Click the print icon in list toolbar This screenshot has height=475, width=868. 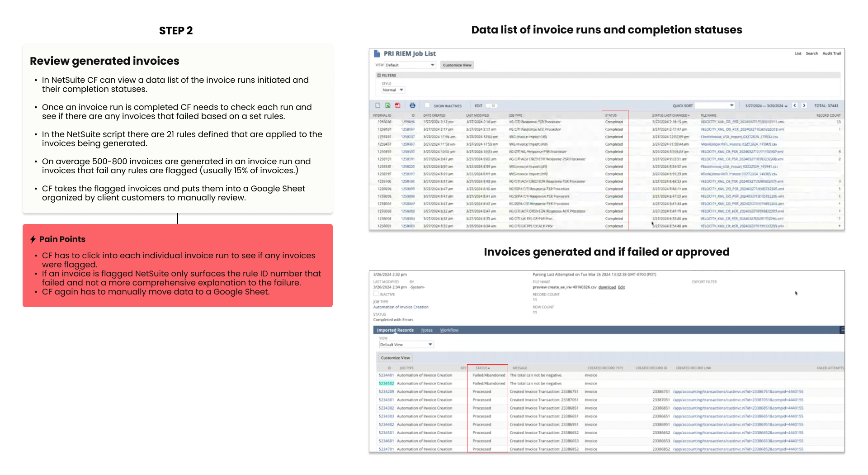(x=412, y=105)
